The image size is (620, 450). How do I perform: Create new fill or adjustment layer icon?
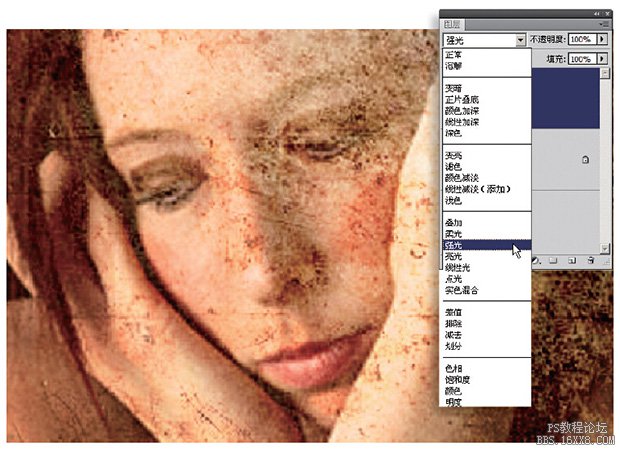[536, 261]
